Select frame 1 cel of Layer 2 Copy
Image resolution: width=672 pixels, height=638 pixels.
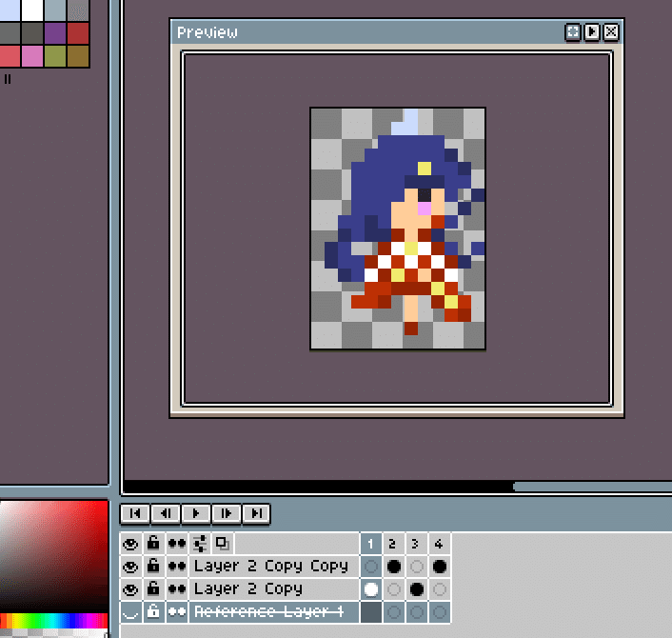(371, 589)
